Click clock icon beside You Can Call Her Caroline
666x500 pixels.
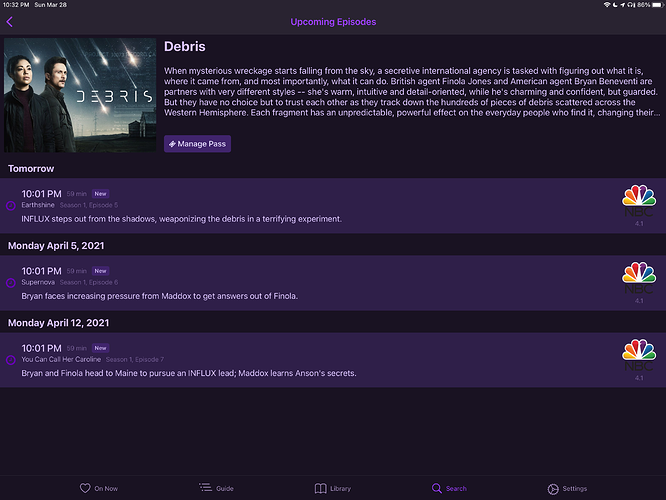[11, 360]
